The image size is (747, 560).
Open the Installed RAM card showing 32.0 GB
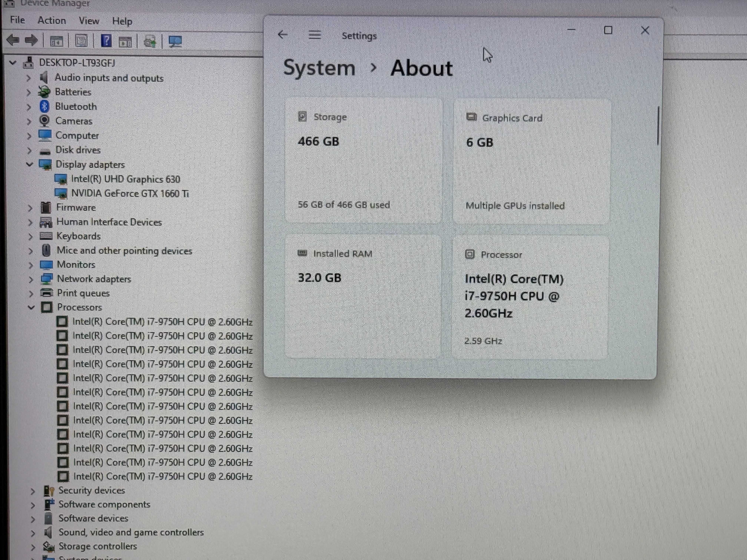(x=363, y=296)
